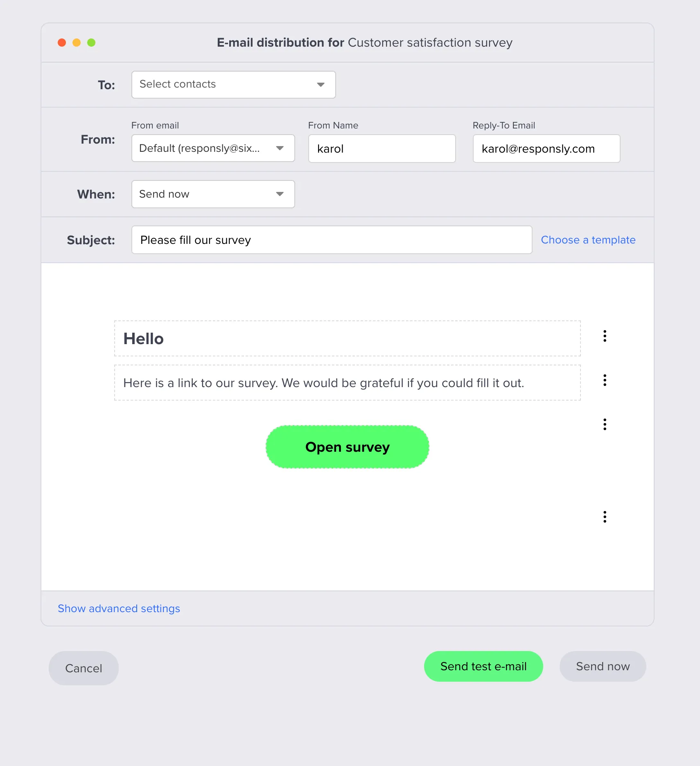Click the Open survey button
Screen dimensions: 700x766
(347, 447)
